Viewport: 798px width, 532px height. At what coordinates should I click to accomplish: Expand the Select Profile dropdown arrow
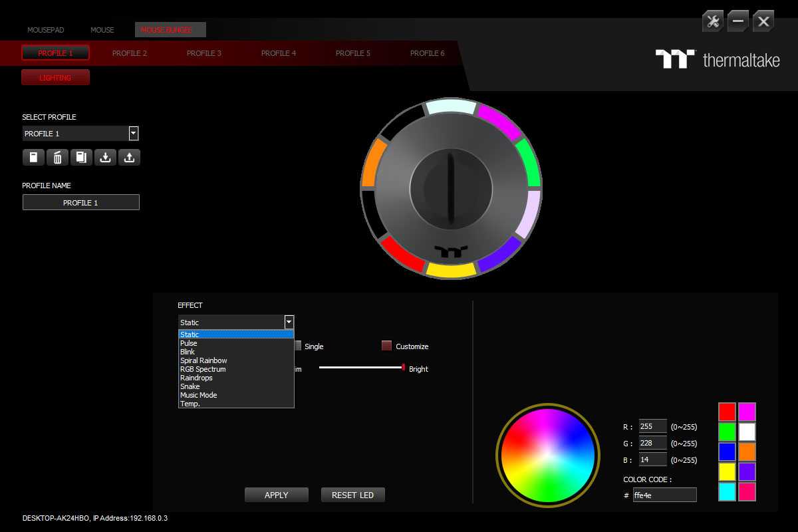pos(134,134)
